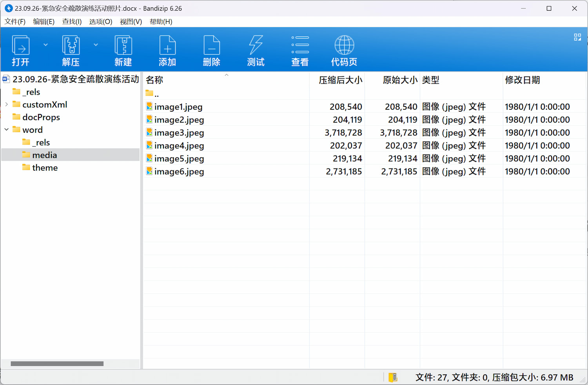Click the image1.jpeg file icon

[149, 106]
